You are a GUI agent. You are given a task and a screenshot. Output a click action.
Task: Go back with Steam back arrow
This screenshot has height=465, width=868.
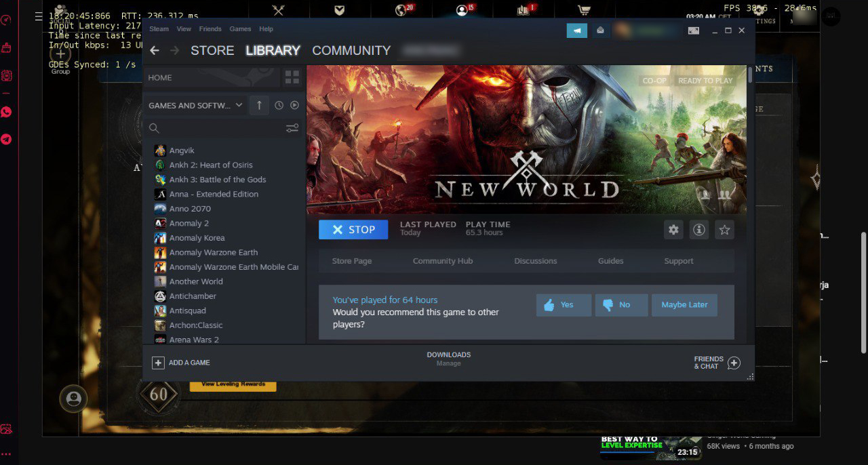coord(155,50)
